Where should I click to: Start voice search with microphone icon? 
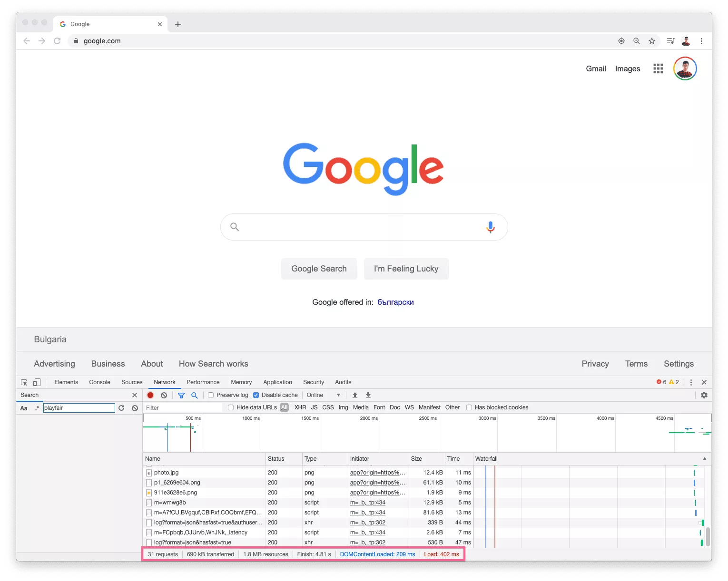click(x=491, y=227)
